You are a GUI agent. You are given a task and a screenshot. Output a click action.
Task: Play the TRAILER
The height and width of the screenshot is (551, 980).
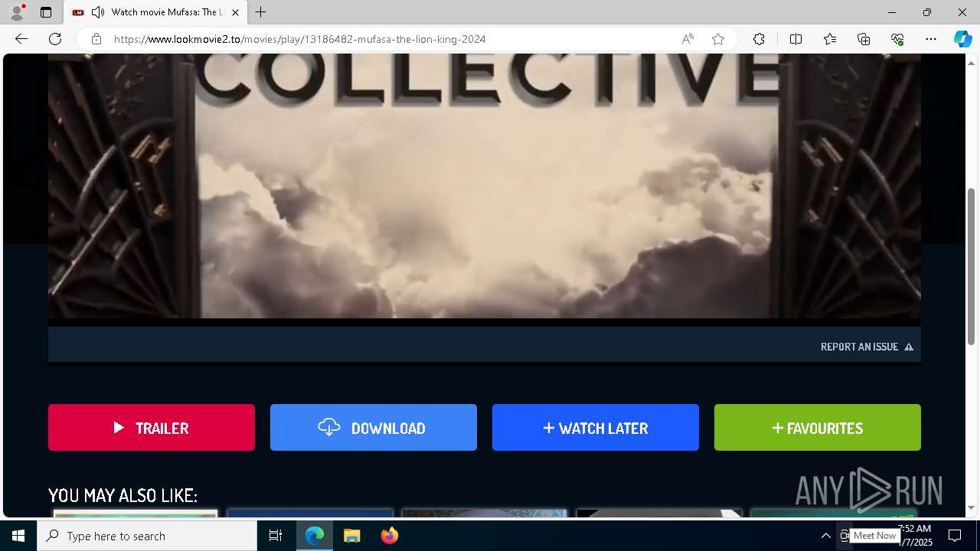[152, 428]
